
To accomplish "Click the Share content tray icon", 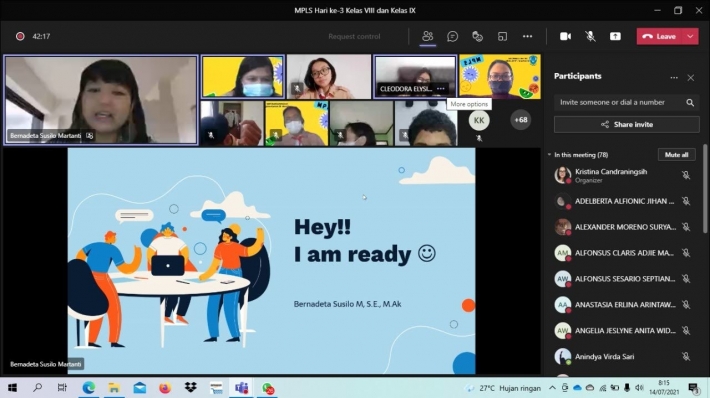I will 615,36.
